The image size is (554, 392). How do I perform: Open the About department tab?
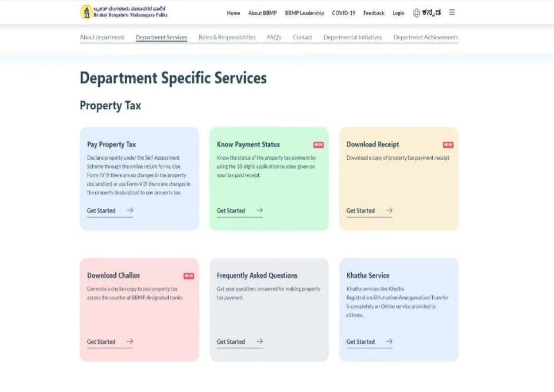point(102,38)
